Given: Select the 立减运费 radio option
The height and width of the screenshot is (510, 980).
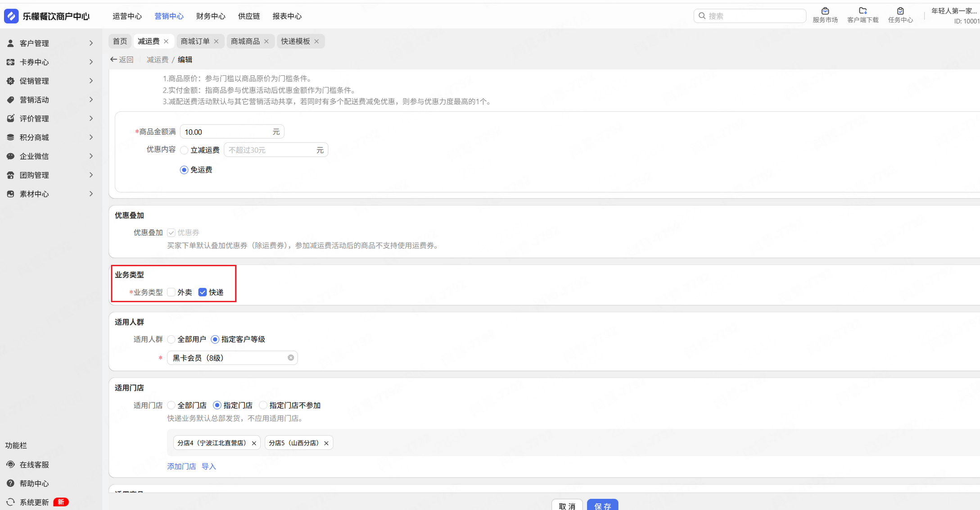Looking at the screenshot, I should click(x=184, y=150).
